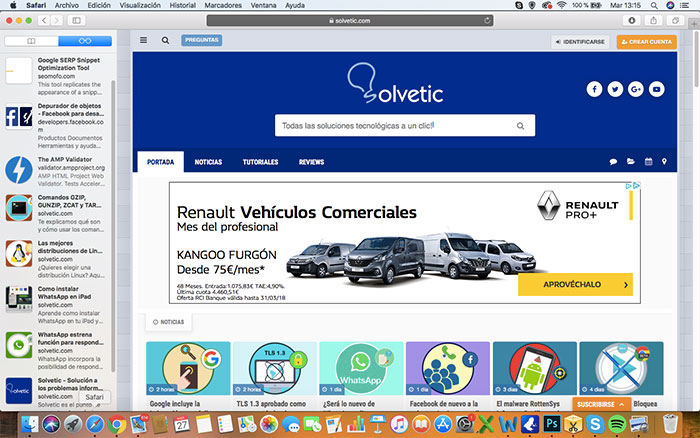Click the Noticias section label
This screenshot has height=438, width=700.
click(168, 322)
